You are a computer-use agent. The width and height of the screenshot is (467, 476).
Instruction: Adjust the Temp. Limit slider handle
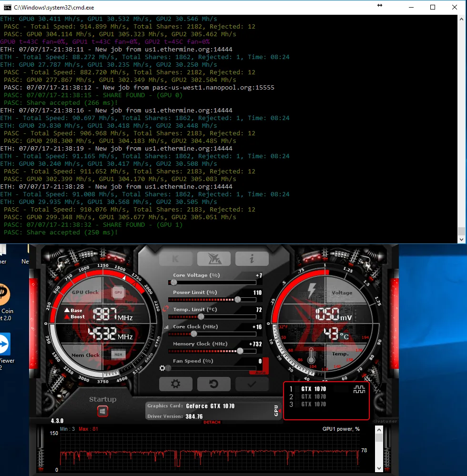click(x=201, y=317)
